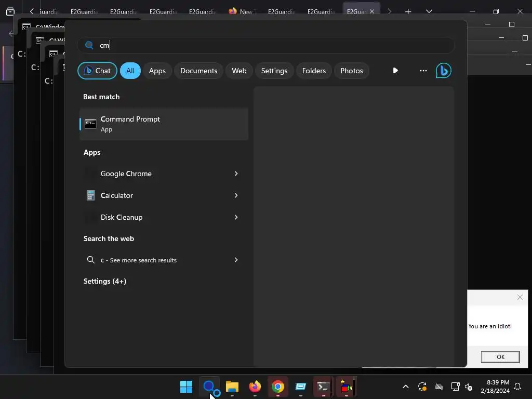532x399 pixels.
Task: Click the muted volume tray icon
Action: point(469,387)
